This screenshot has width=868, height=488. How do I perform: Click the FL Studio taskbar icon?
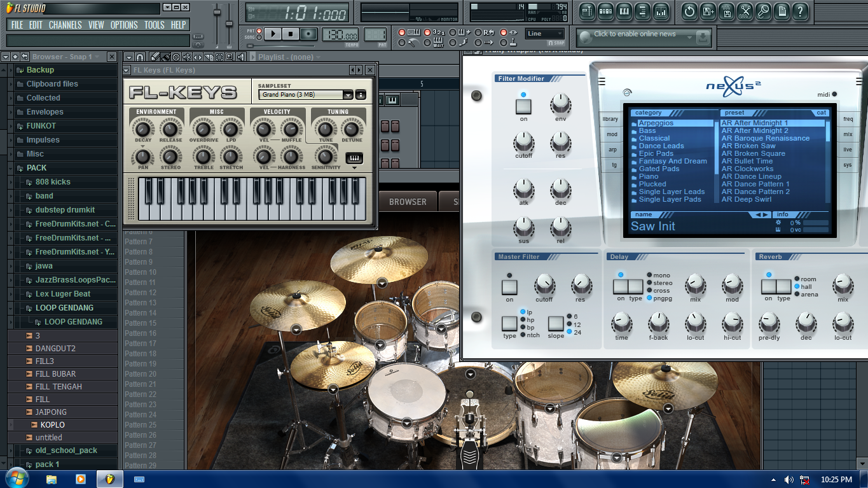pos(110,479)
